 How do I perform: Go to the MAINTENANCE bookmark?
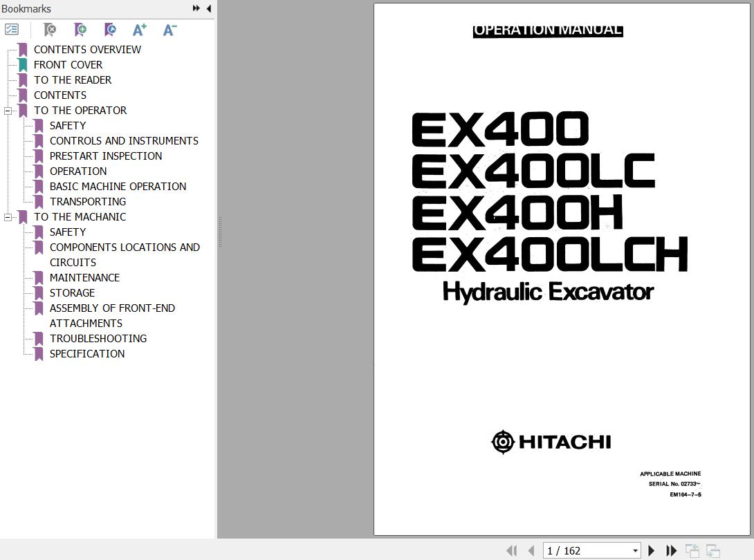tap(84, 278)
